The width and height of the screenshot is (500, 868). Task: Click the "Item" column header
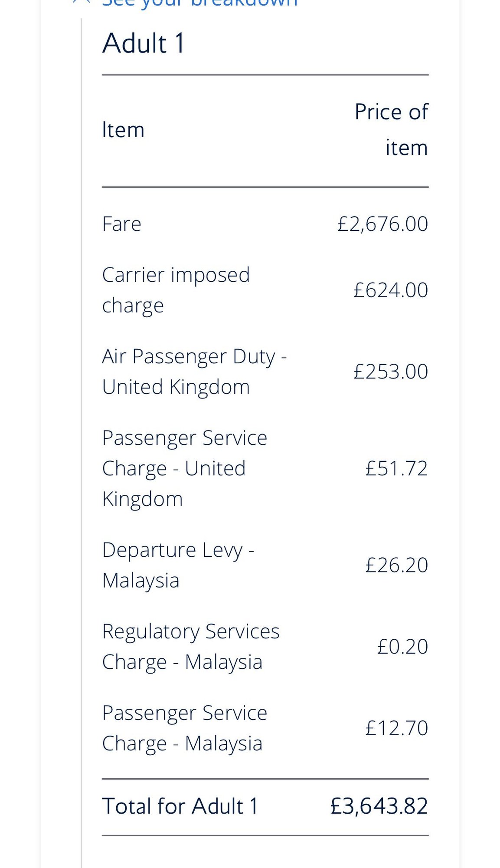(123, 130)
